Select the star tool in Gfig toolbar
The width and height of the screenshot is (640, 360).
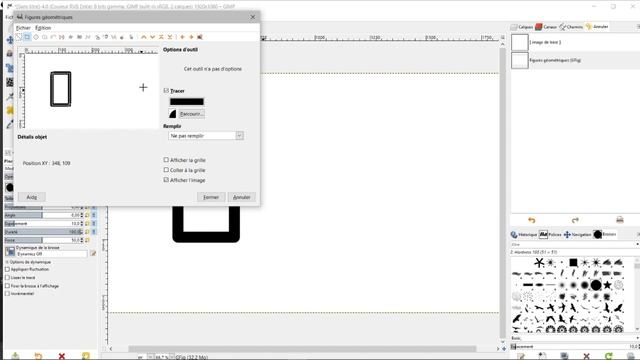71,37
